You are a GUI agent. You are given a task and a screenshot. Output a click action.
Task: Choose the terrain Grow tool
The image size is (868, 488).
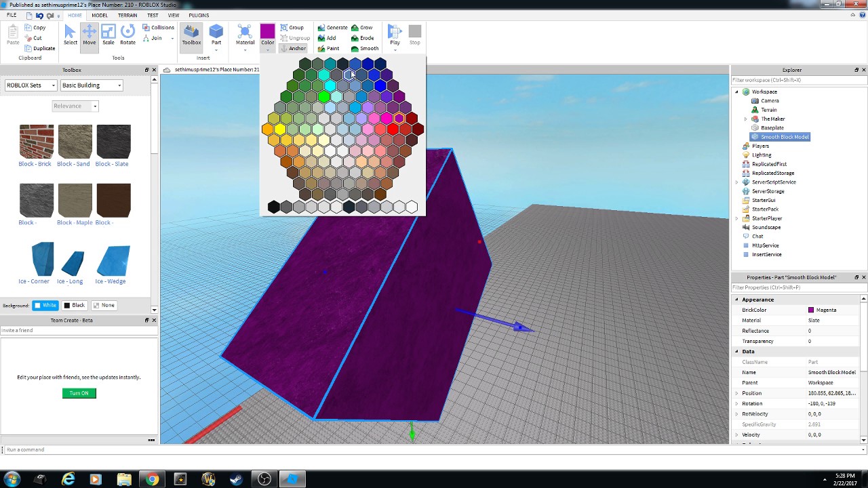click(x=361, y=28)
